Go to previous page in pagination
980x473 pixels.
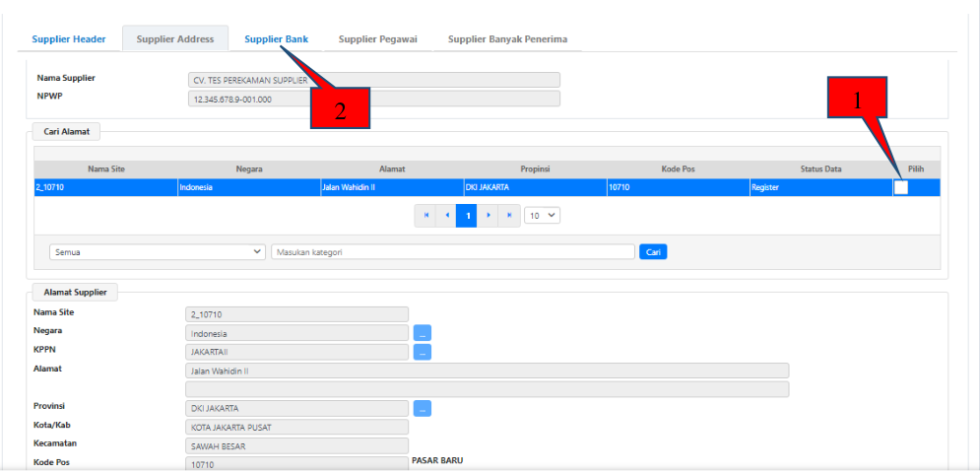click(447, 215)
